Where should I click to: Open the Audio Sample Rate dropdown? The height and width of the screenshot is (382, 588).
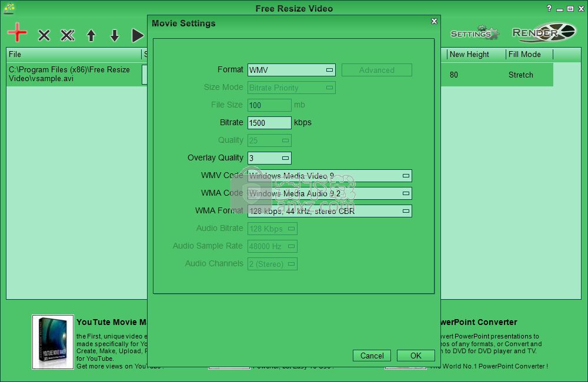pyautogui.click(x=272, y=246)
